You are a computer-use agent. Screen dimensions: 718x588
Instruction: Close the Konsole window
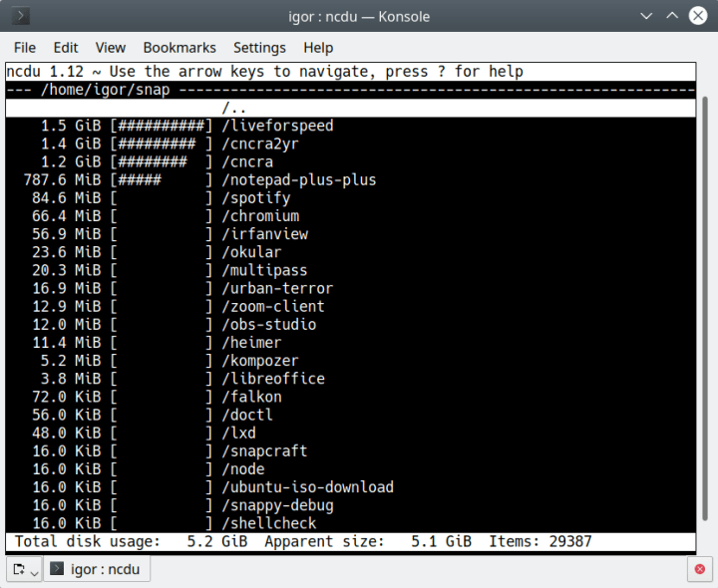pyautogui.click(x=698, y=16)
